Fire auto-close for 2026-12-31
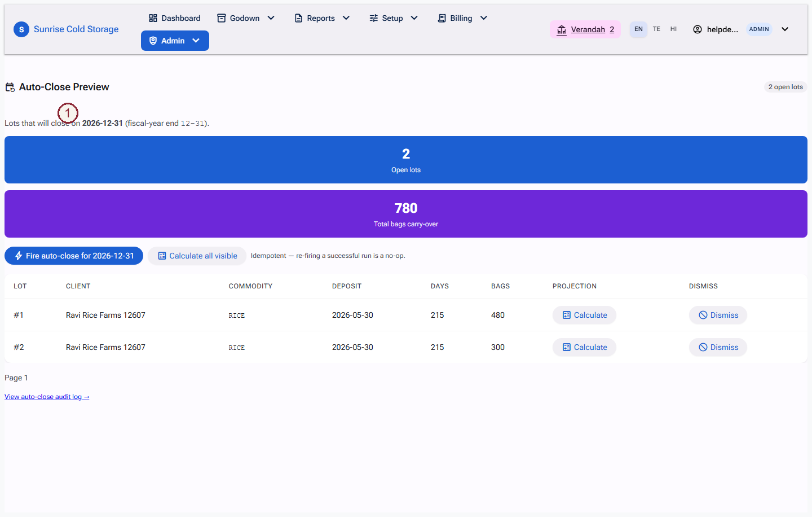The width and height of the screenshot is (812, 517). tap(74, 256)
